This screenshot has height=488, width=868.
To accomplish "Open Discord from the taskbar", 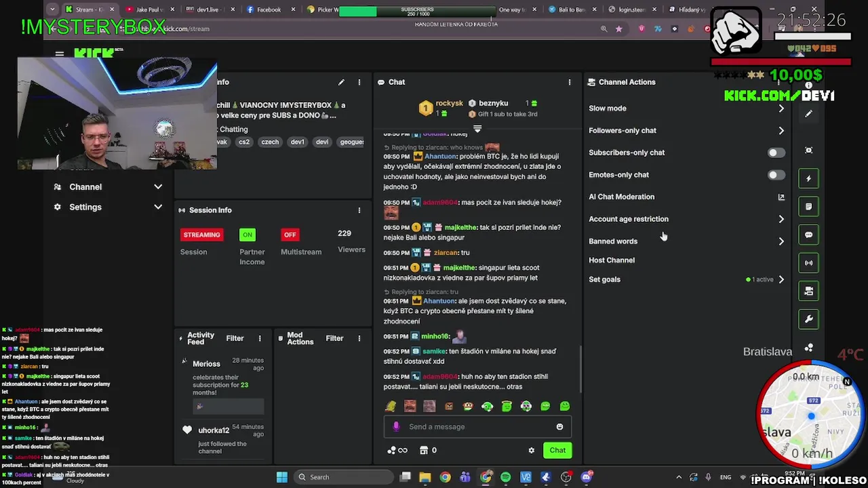I will (587, 477).
